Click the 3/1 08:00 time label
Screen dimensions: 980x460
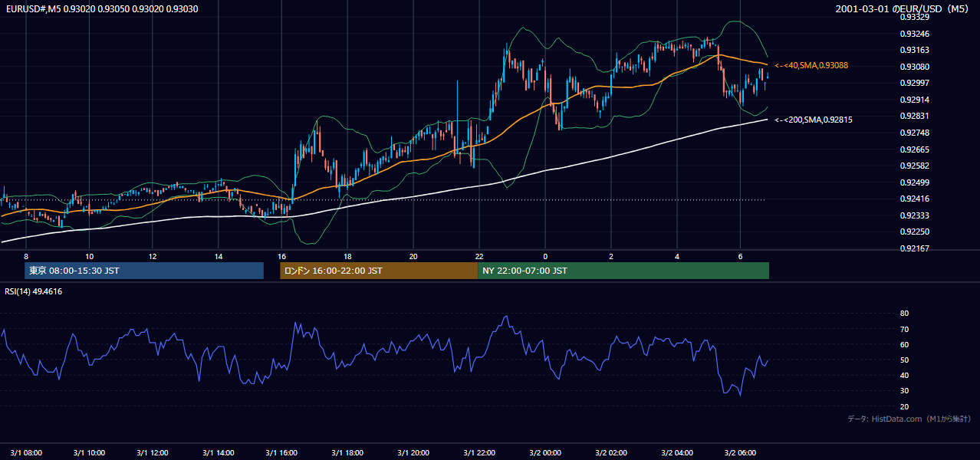point(25,452)
